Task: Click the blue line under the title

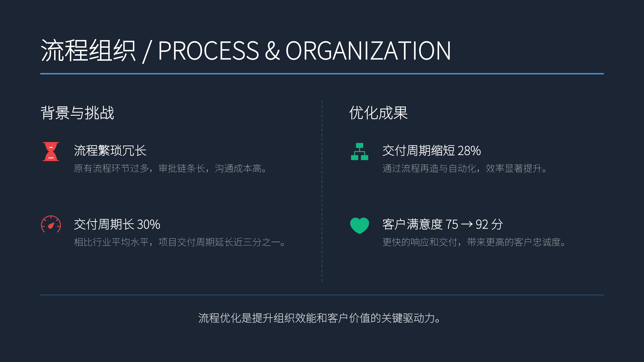Action: (x=322, y=74)
